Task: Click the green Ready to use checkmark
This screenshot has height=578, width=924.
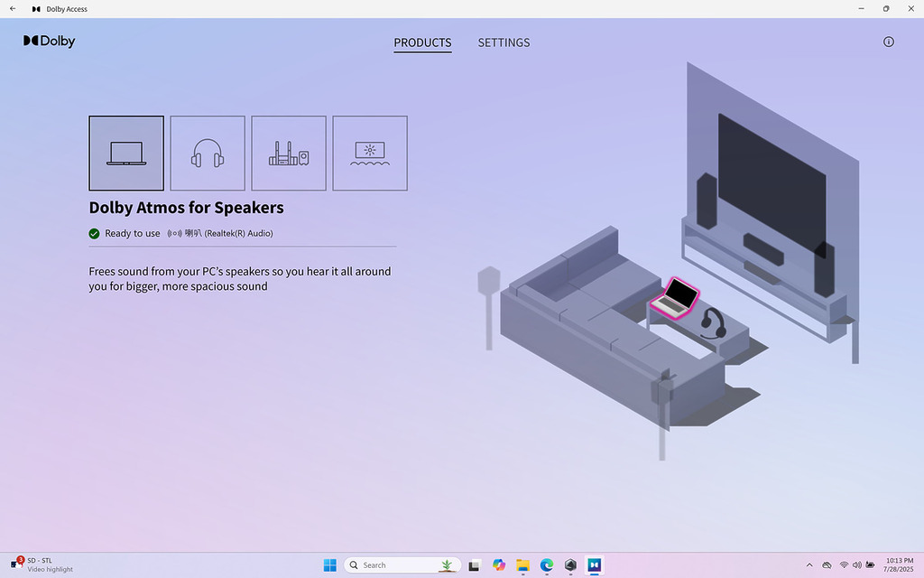Action: [x=94, y=234]
